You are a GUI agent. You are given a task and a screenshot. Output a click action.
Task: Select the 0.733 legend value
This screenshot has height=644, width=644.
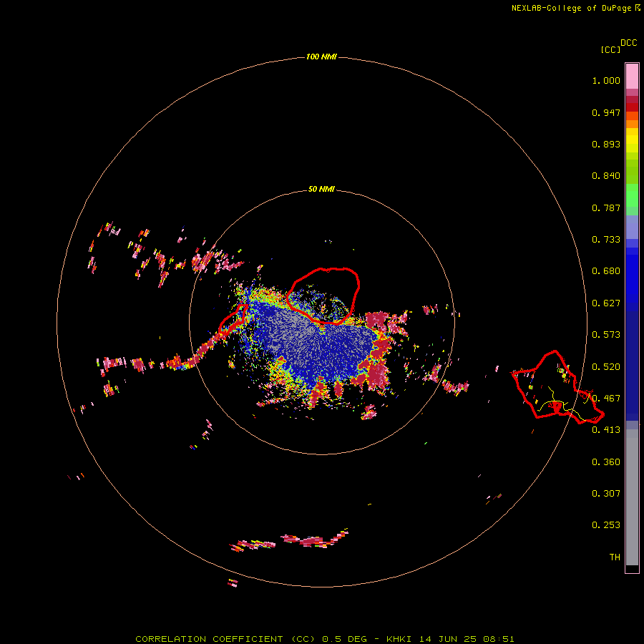tap(606, 240)
